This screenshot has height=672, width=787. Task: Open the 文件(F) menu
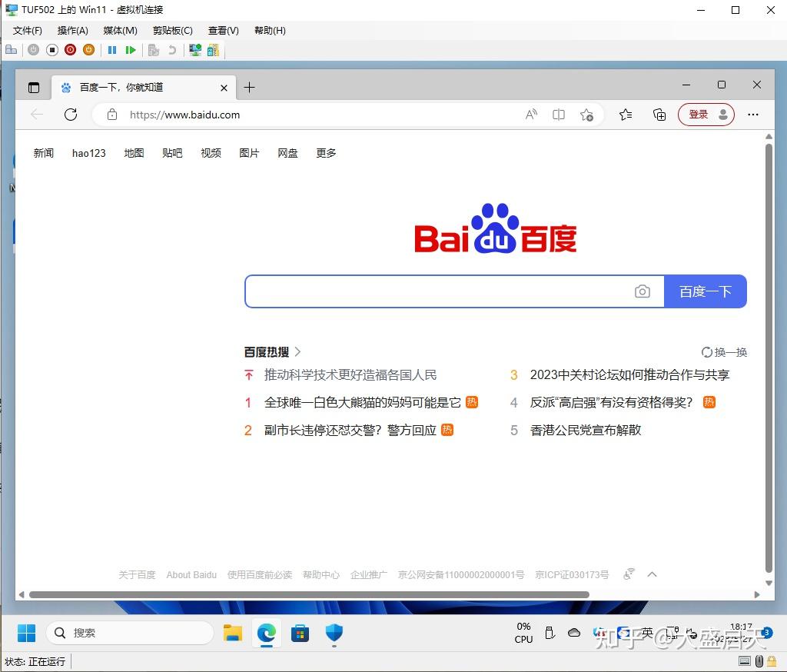(x=28, y=31)
